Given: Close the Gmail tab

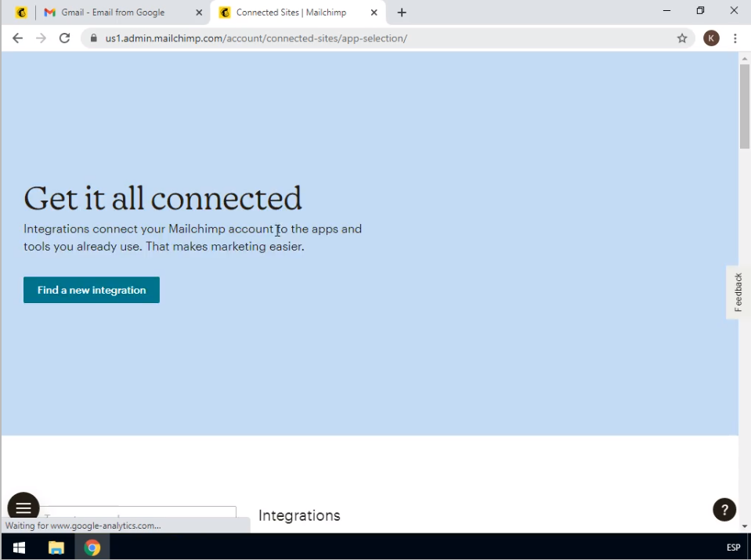Looking at the screenshot, I should [x=199, y=13].
